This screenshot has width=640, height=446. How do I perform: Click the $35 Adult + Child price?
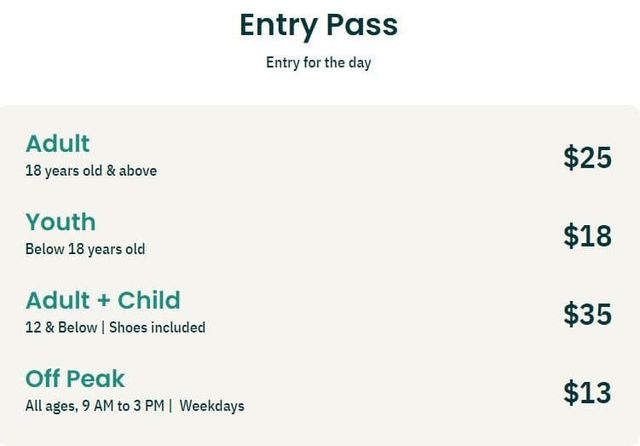tap(587, 314)
